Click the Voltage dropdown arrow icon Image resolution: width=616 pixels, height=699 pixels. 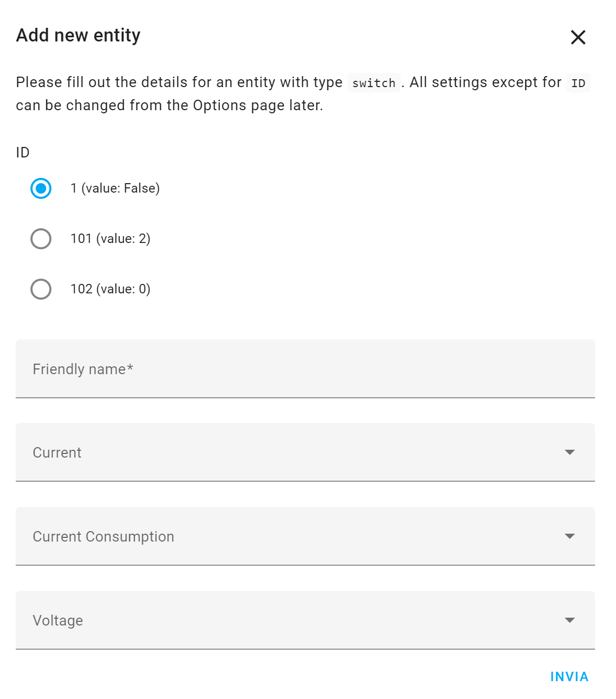(x=570, y=620)
